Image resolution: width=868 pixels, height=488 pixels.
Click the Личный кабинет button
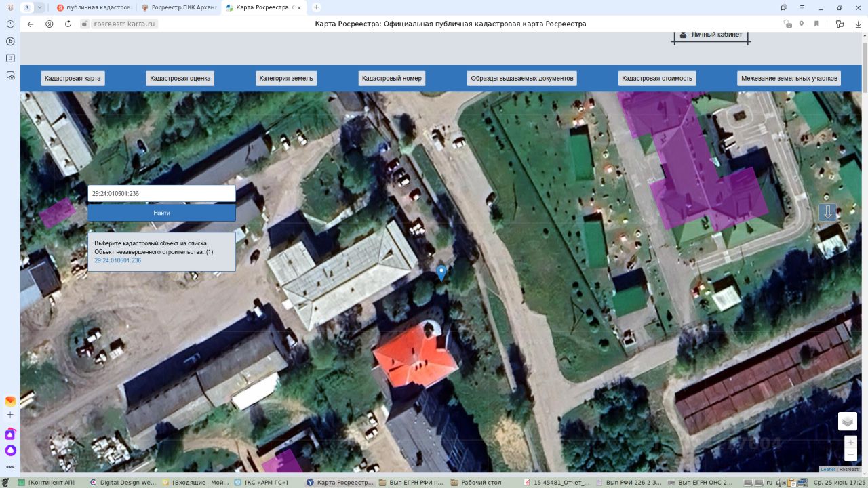tap(711, 36)
